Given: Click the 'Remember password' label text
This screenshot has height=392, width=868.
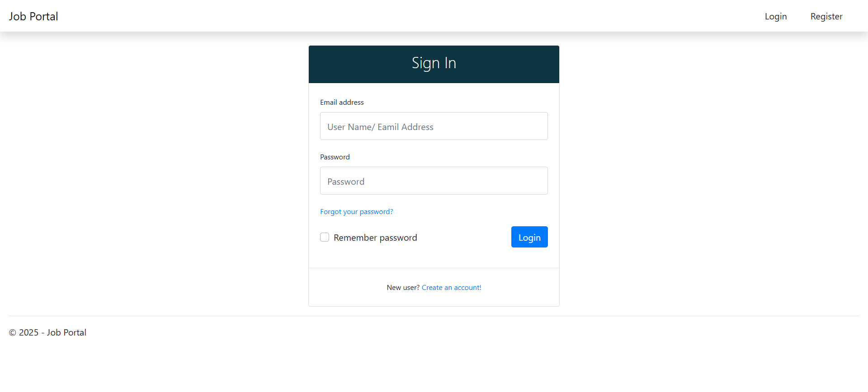Looking at the screenshot, I should 375,238.
